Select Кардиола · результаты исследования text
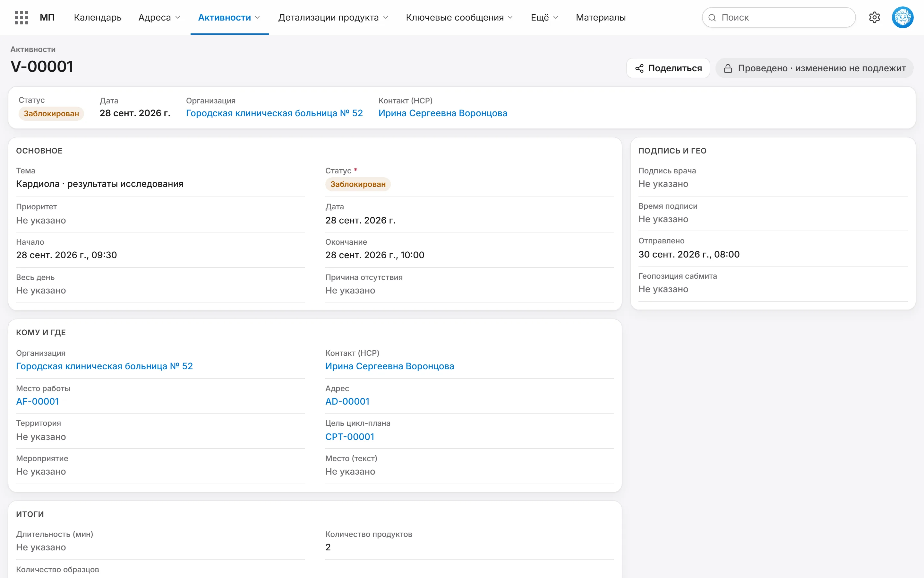 point(100,184)
